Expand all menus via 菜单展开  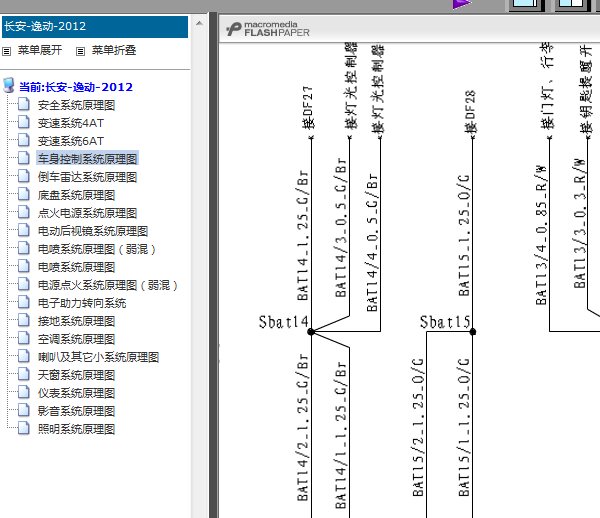40,50
